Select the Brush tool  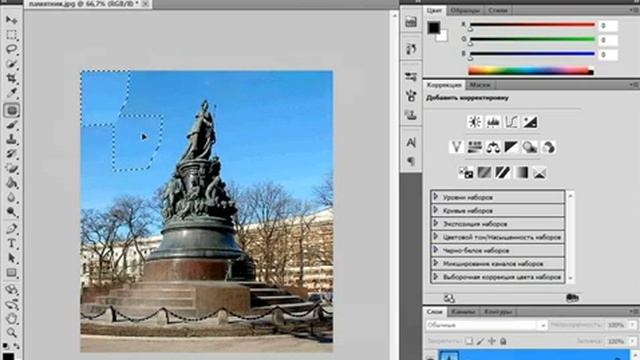[x=11, y=125]
